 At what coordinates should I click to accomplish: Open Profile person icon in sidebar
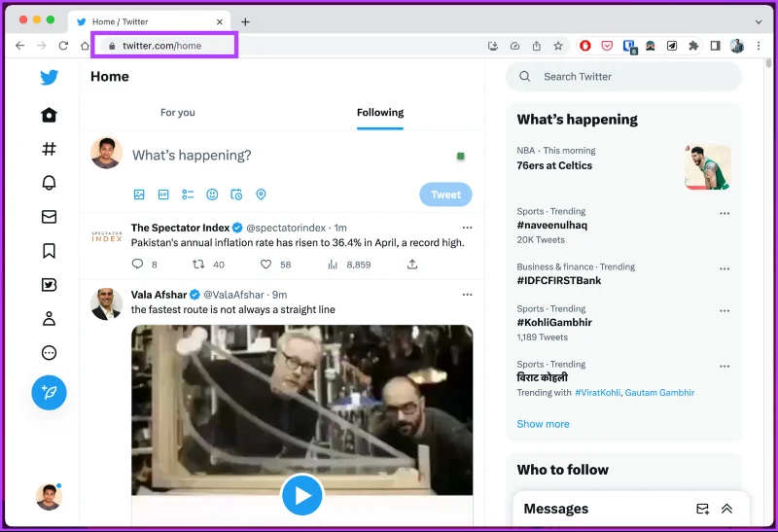[x=49, y=319]
